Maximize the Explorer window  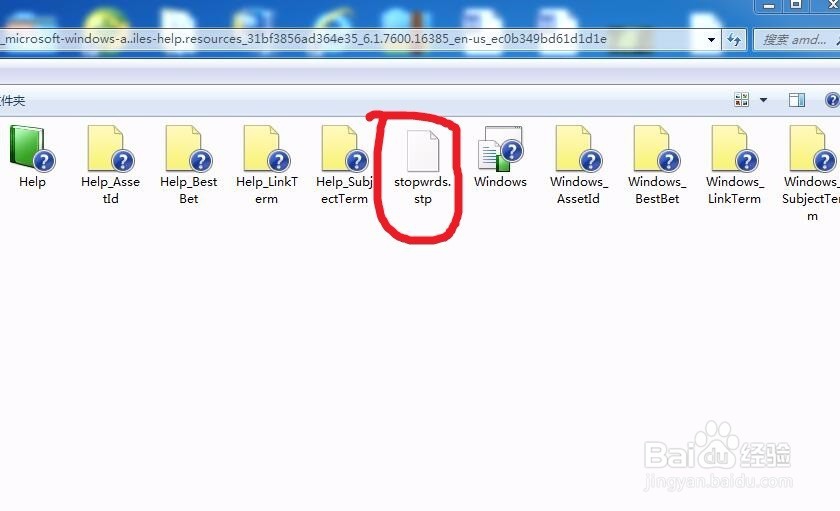point(797,5)
